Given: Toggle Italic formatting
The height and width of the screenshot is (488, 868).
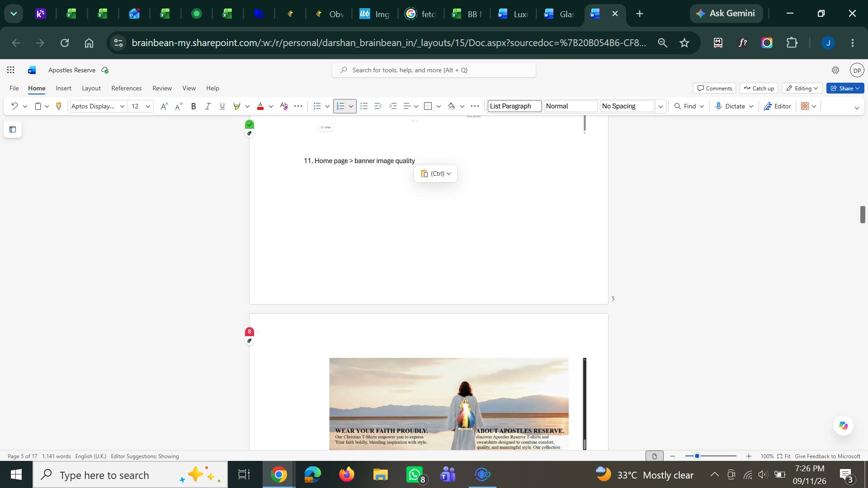Looking at the screenshot, I should point(208,106).
